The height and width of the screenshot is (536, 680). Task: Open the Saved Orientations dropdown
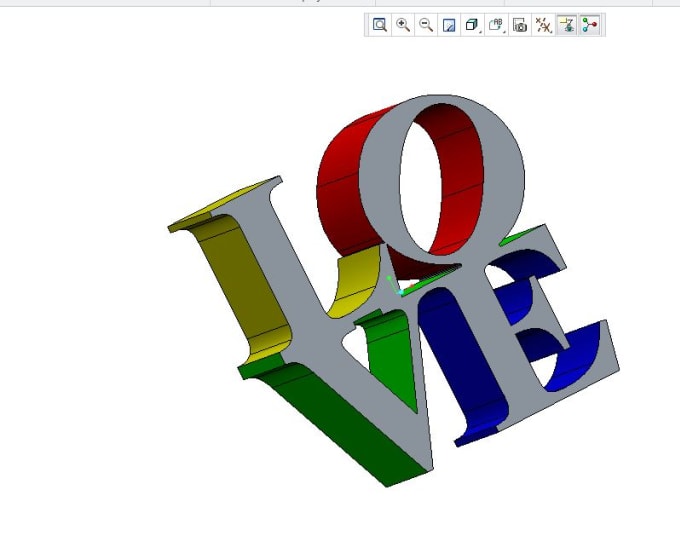[x=496, y=25]
